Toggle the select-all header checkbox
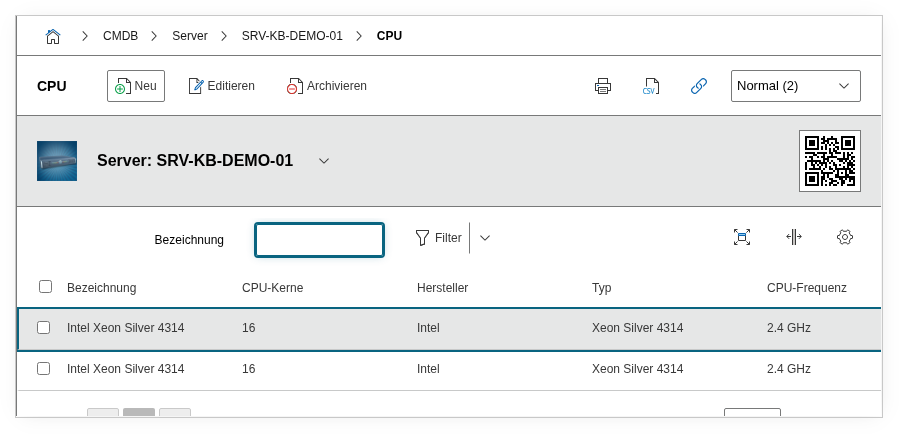Image resolution: width=899 pixels, height=434 pixels. [45, 287]
